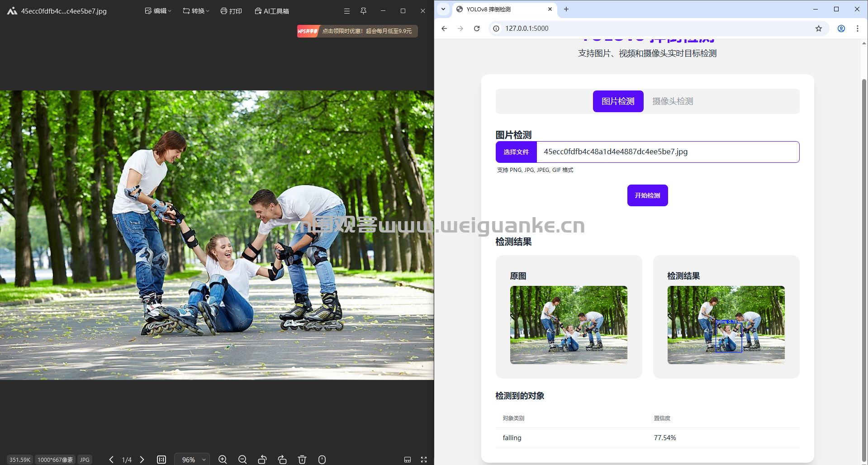Open the 检测结果 thumbnail with falling box
Viewport: 868px width, 465px height.
point(726,325)
